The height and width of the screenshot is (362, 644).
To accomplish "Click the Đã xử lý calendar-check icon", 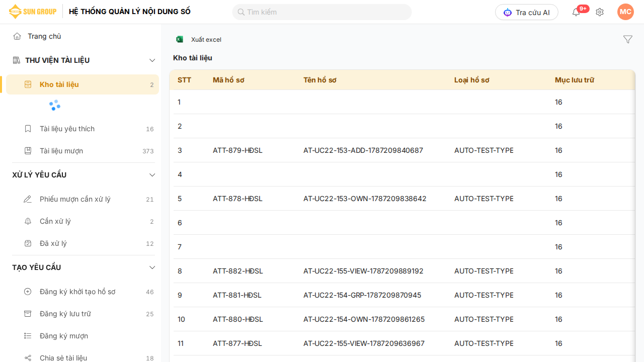I will tap(28, 243).
